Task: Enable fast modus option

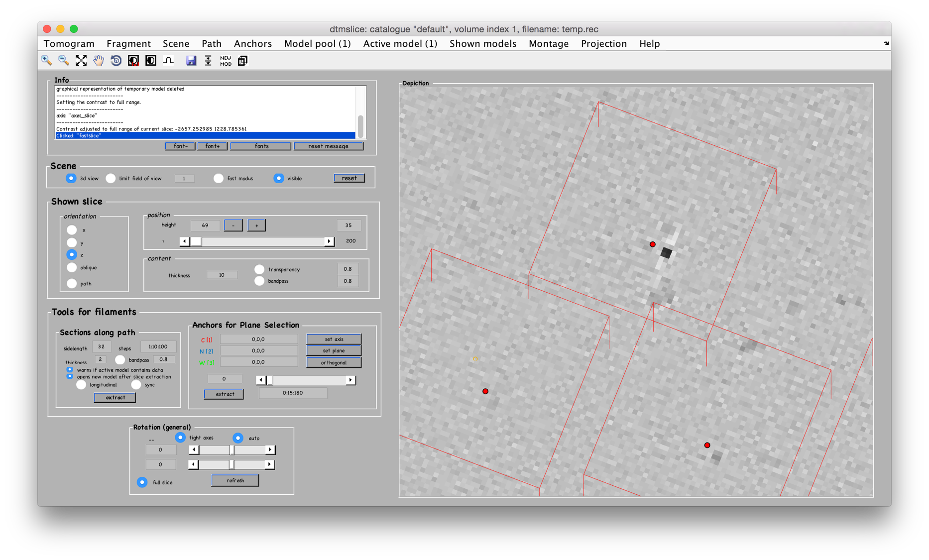Action: tap(219, 178)
